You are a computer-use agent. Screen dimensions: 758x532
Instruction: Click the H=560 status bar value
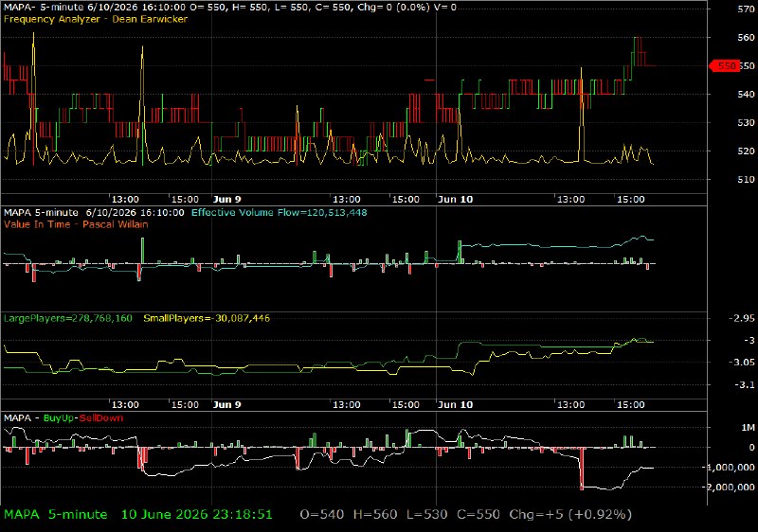pyautogui.click(x=375, y=515)
